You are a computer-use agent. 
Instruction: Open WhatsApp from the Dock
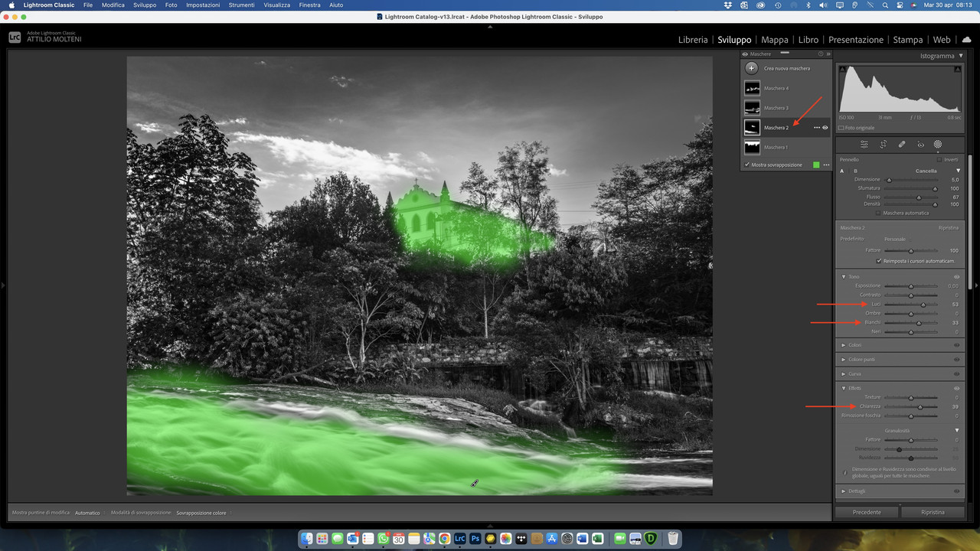(383, 539)
